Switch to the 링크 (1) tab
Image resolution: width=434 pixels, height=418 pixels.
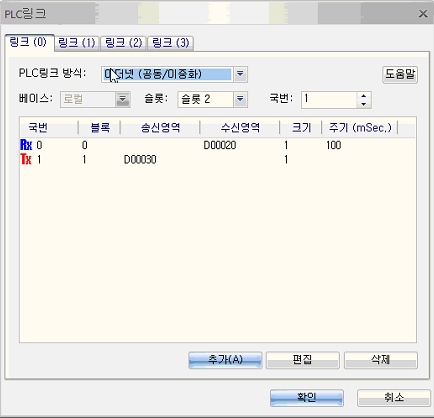pyautogui.click(x=77, y=43)
